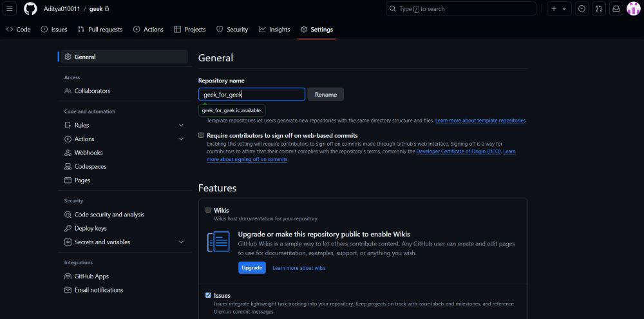Click the Codespaces sidebar icon

click(68, 166)
